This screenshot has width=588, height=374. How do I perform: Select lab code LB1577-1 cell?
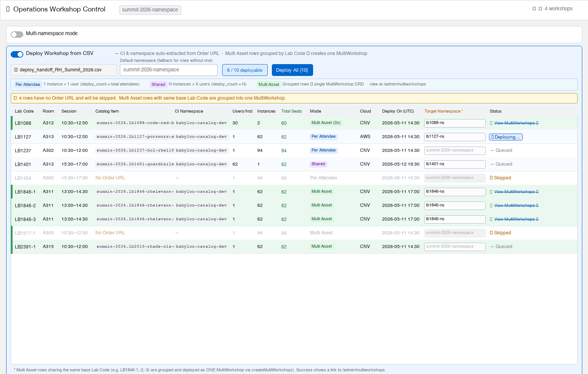25,233
